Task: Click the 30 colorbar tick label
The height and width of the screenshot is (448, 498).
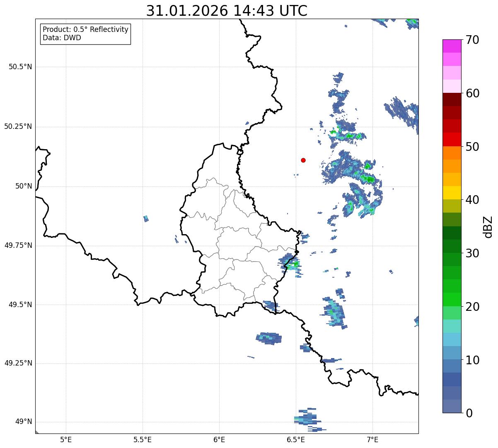Action: pos(472,253)
